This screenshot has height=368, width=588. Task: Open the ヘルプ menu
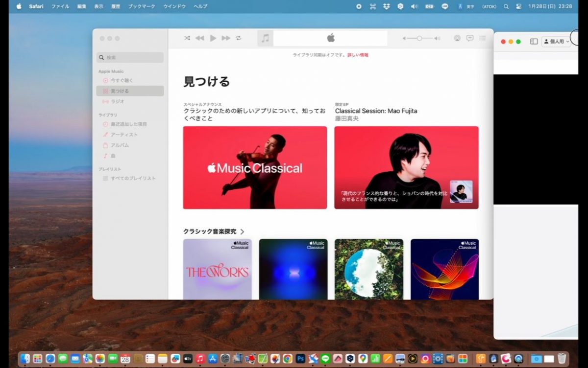coord(200,6)
